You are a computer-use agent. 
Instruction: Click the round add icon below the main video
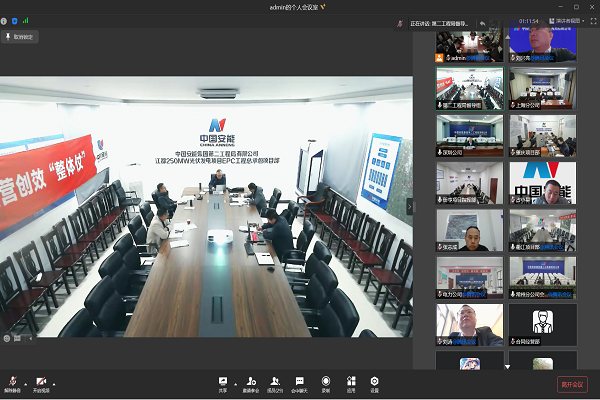point(7,339)
